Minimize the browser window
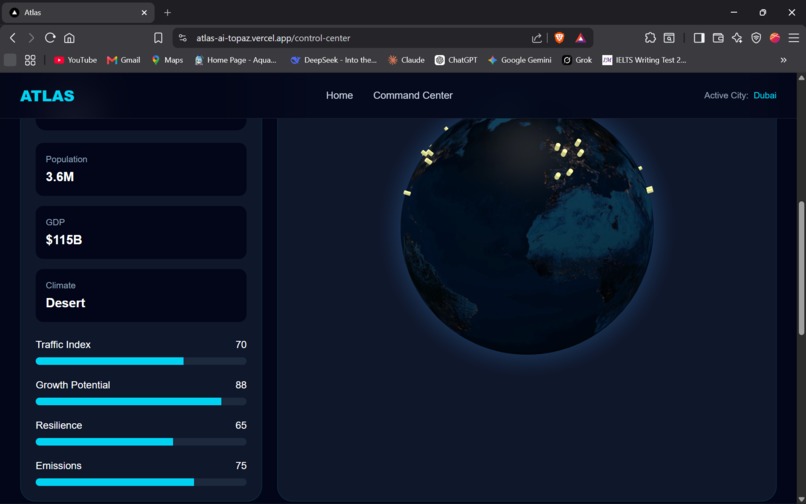Viewport: 806px width, 504px height. (734, 12)
